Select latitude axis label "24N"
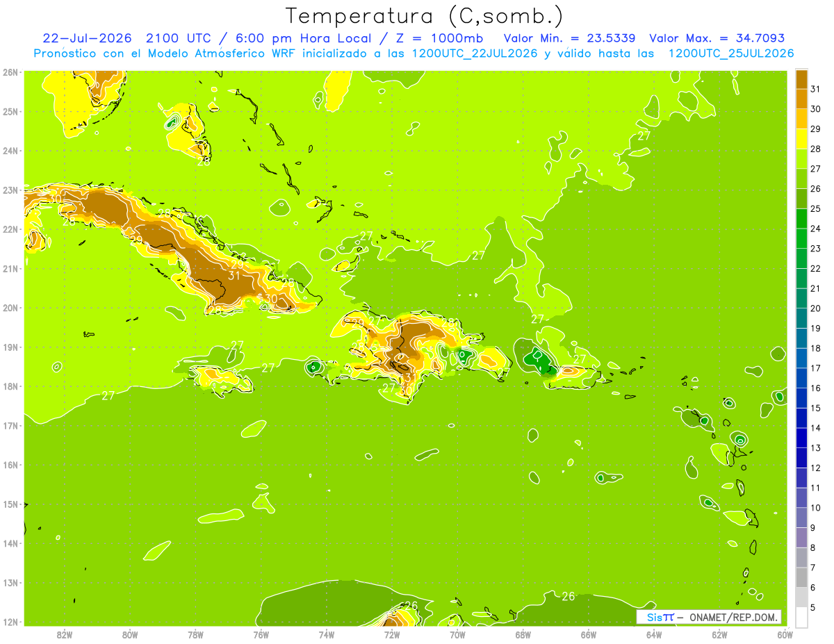 click(x=10, y=151)
